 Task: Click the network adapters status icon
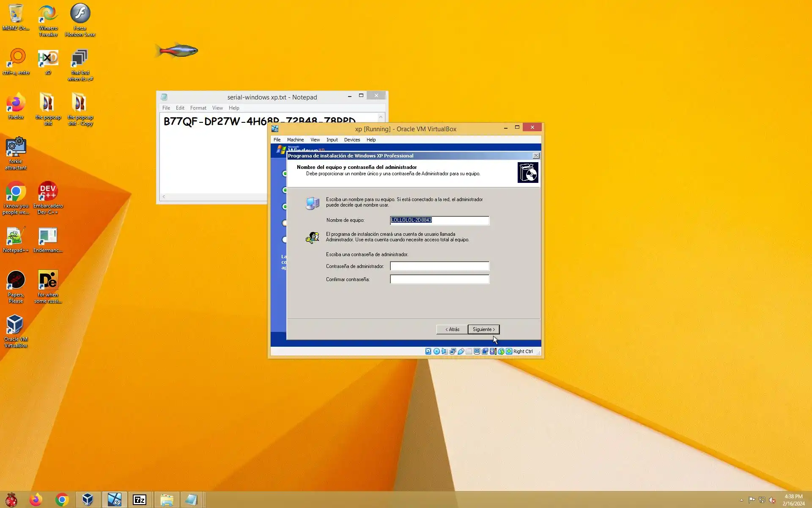click(453, 351)
